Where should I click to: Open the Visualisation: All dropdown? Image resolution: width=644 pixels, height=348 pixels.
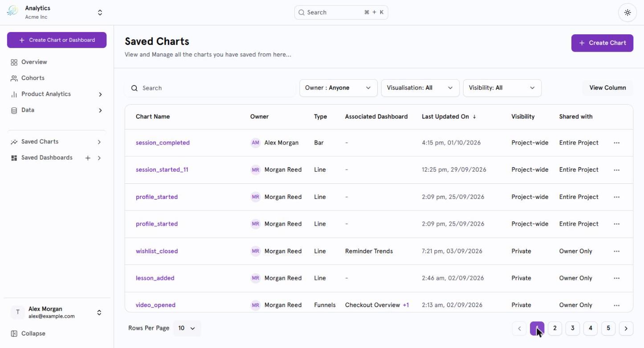420,88
